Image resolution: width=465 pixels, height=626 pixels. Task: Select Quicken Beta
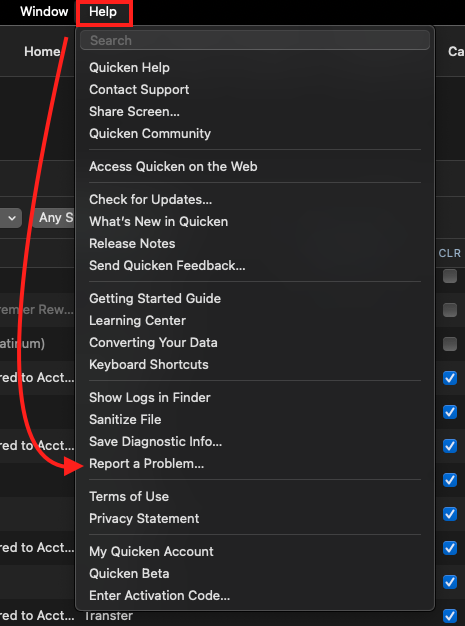coord(129,573)
